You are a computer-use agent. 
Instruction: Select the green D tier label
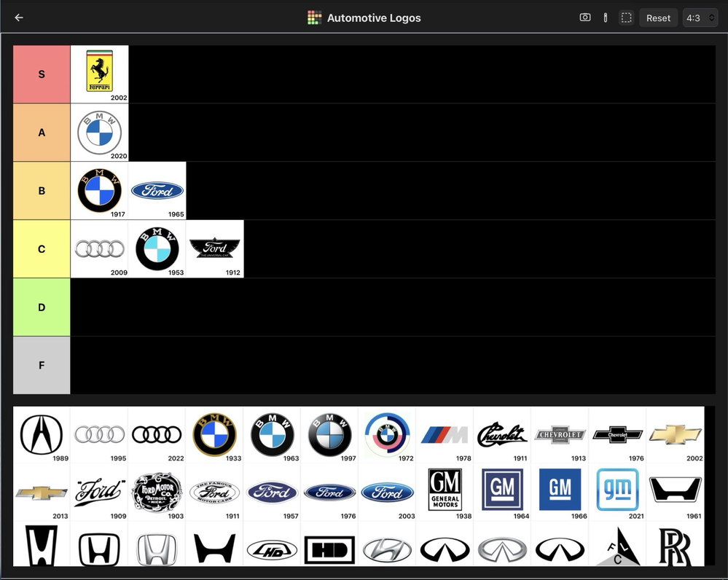[42, 307]
